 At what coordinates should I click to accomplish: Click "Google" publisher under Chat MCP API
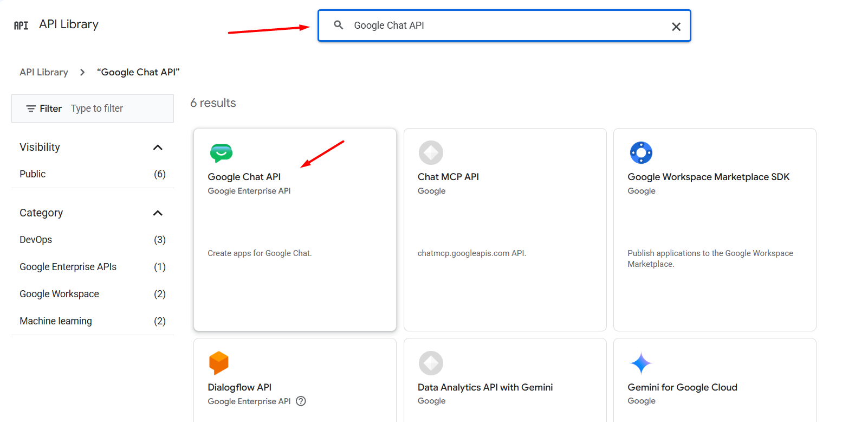click(431, 191)
